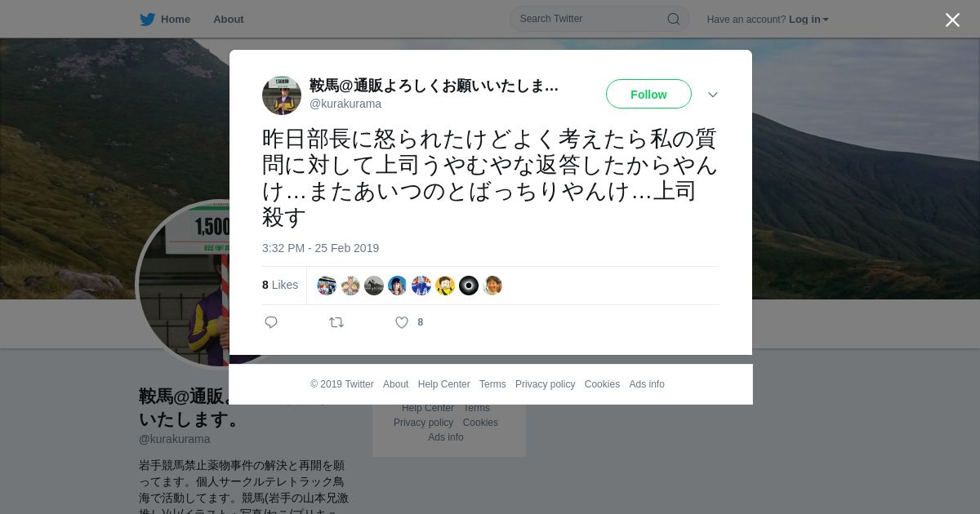The image size is (980, 514).
Task: Expand the tweet options chevron menu
Action: click(x=713, y=95)
